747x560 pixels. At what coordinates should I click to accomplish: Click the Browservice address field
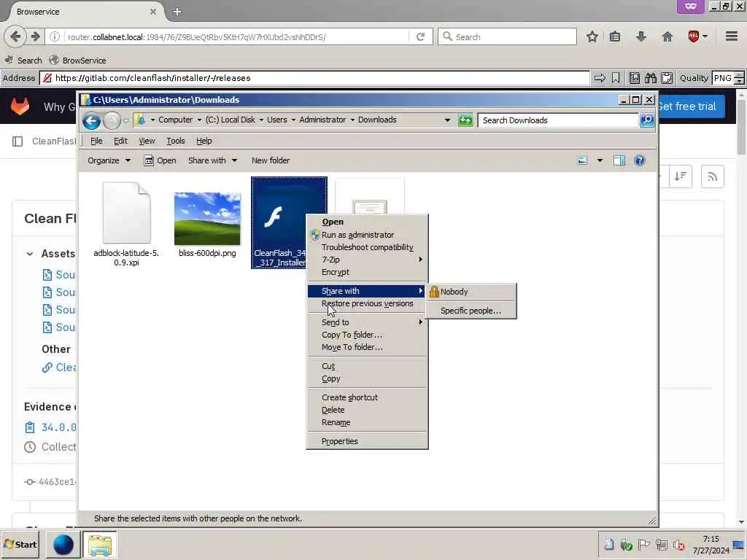pos(314,78)
